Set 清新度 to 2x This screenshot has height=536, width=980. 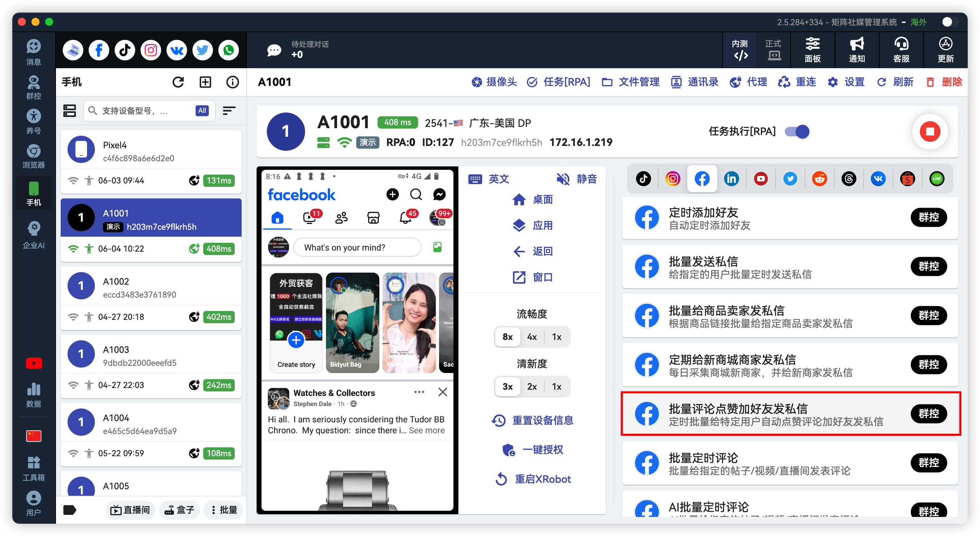[532, 387]
